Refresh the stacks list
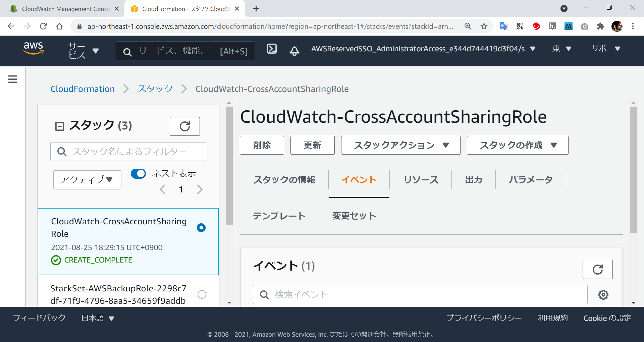This screenshot has width=644, height=342. tap(184, 126)
